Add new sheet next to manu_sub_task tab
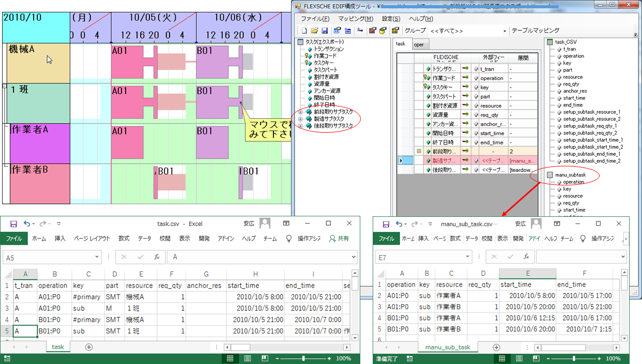This screenshot has height=364, width=642. coord(496,347)
